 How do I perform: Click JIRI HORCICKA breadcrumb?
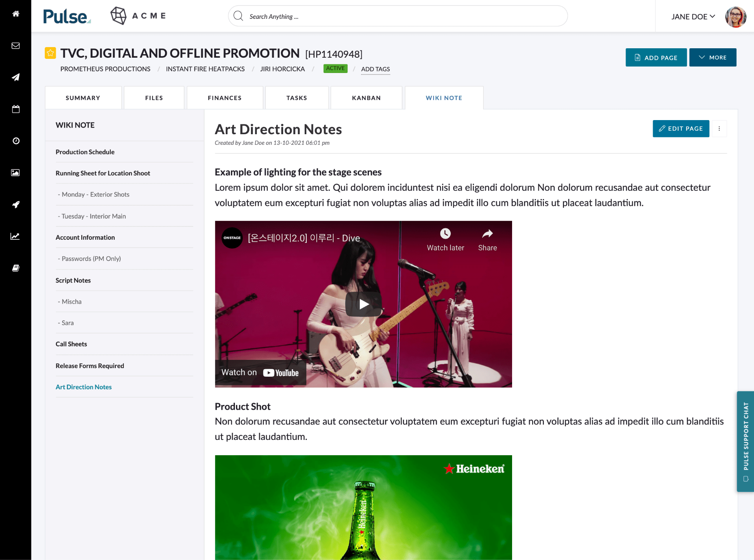point(282,69)
